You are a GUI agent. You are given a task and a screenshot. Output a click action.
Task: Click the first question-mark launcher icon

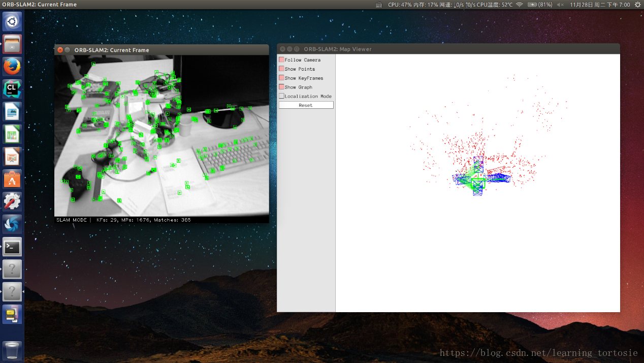coord(12,269)
